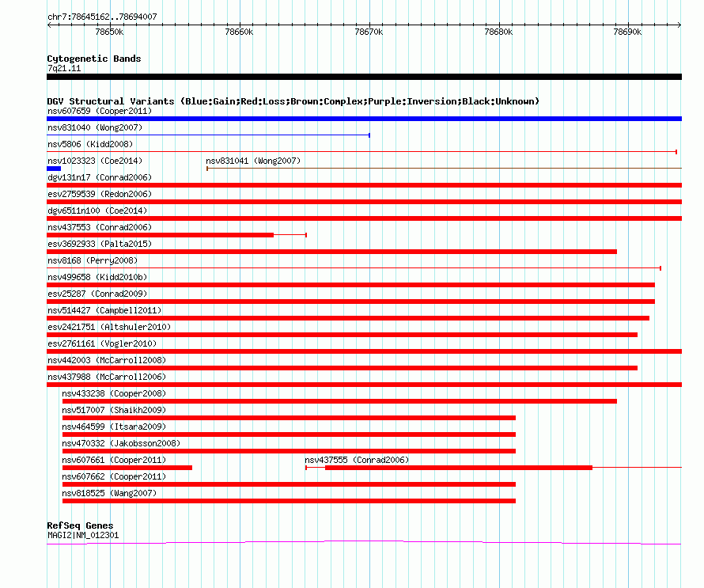Image resolution: width=704 pixels, height=588 pixels.
Task: Open the nsv433238 (Cooper2008) variant label
Action: click(114, 393)
